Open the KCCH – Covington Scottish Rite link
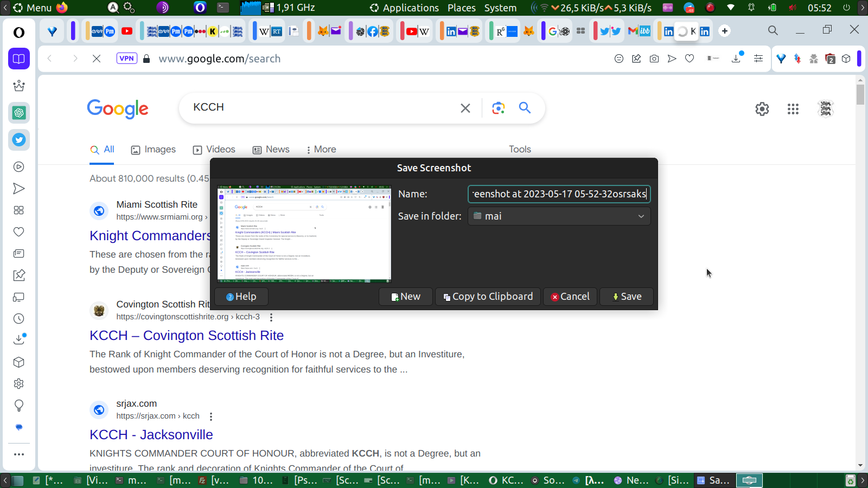Screen dimensions: 868x488 coord(187,336)
